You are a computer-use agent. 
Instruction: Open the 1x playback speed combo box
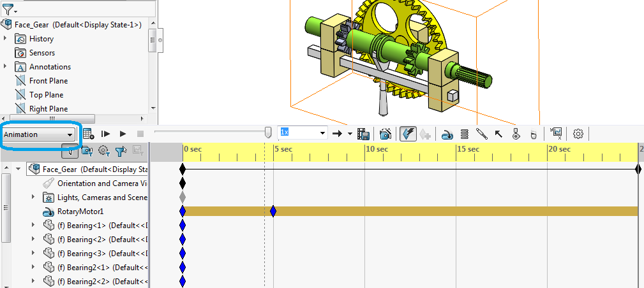click(x=303, y=133)
